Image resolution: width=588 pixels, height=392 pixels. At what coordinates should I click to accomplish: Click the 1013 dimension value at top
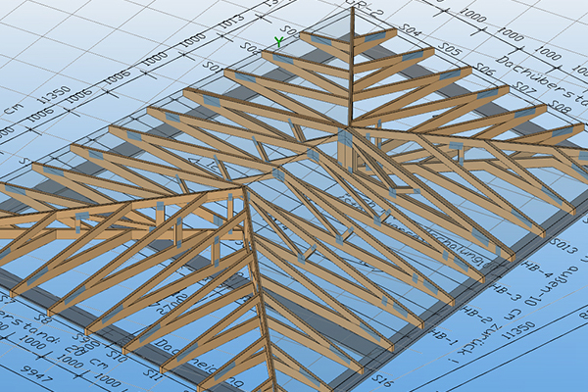232,19
